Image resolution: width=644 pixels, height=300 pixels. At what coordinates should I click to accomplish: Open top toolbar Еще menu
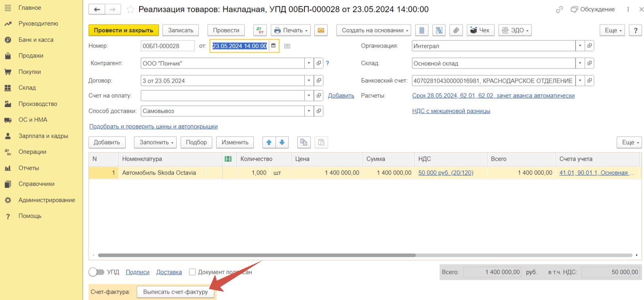click(612, 30)
